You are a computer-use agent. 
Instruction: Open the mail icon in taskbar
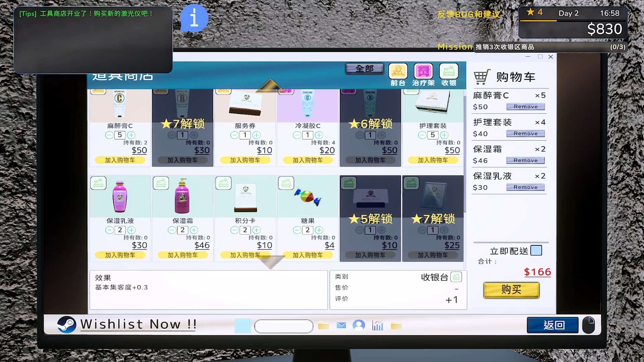tap(341, 325)
